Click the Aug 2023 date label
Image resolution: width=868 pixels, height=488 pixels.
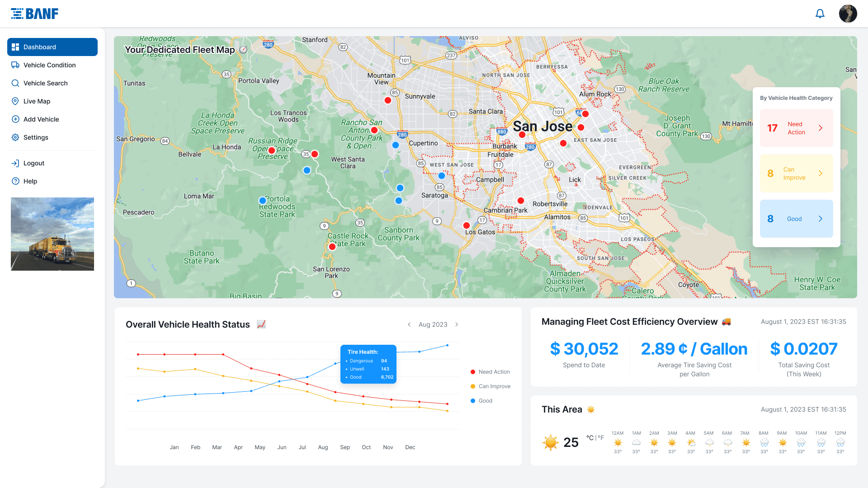[433, 324]
